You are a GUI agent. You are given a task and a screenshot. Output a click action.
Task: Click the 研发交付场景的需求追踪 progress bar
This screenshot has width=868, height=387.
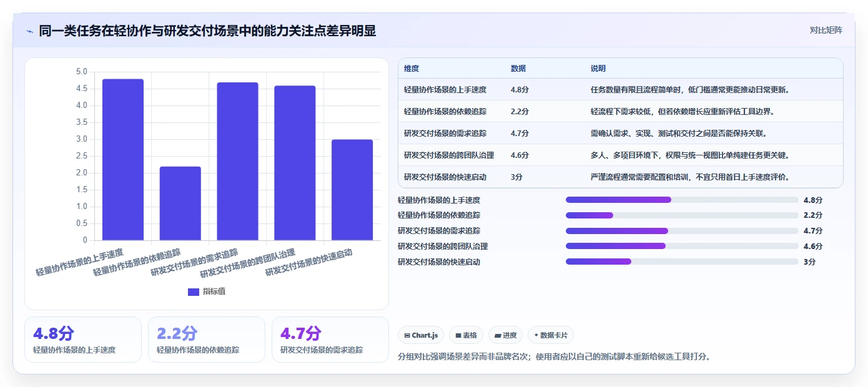682,231
